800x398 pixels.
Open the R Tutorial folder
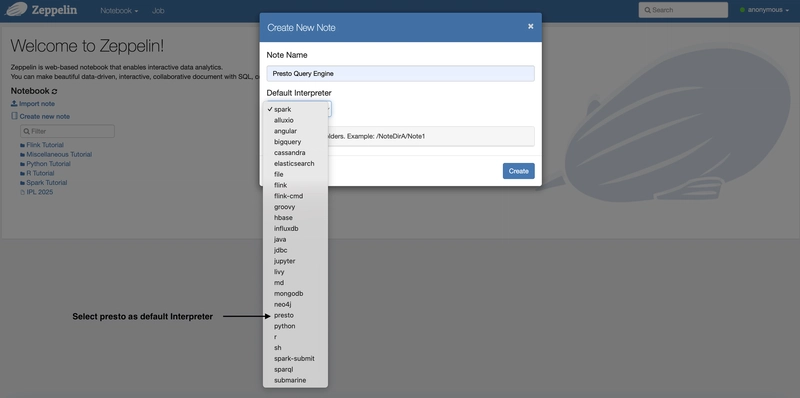click(40, 173)
